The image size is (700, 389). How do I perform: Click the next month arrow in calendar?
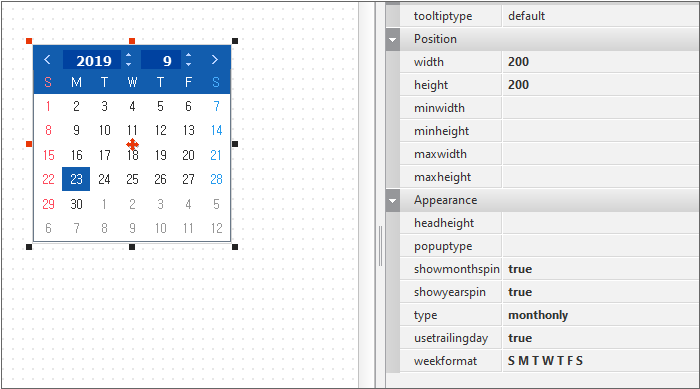[x=215, y=60]
